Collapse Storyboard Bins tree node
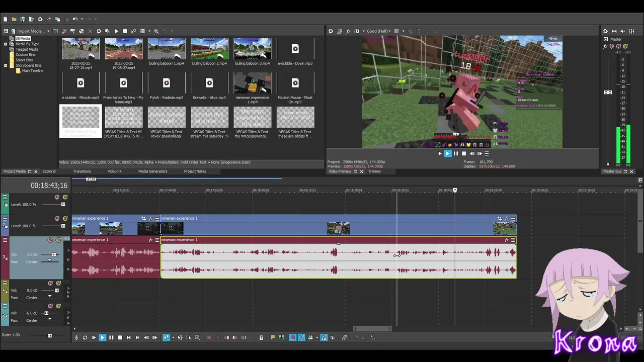644x362 pixels. tap(6, 65)
